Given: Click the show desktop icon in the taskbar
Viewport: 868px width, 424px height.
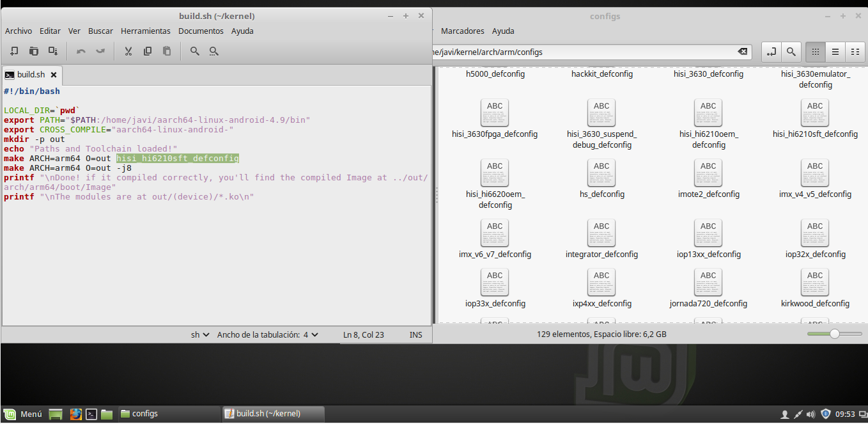Looking at the screenshot, I should pos(56,414).
